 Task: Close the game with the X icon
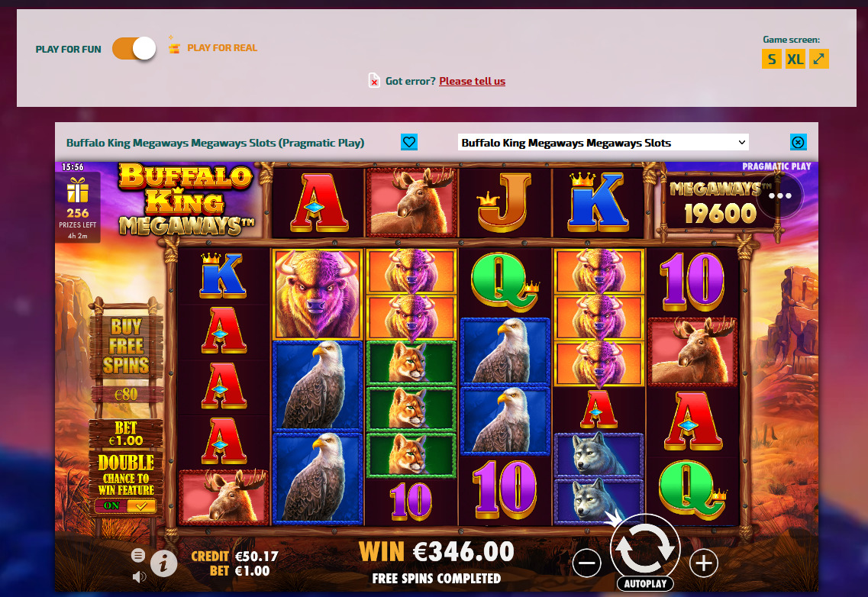(x=799, y=142)
